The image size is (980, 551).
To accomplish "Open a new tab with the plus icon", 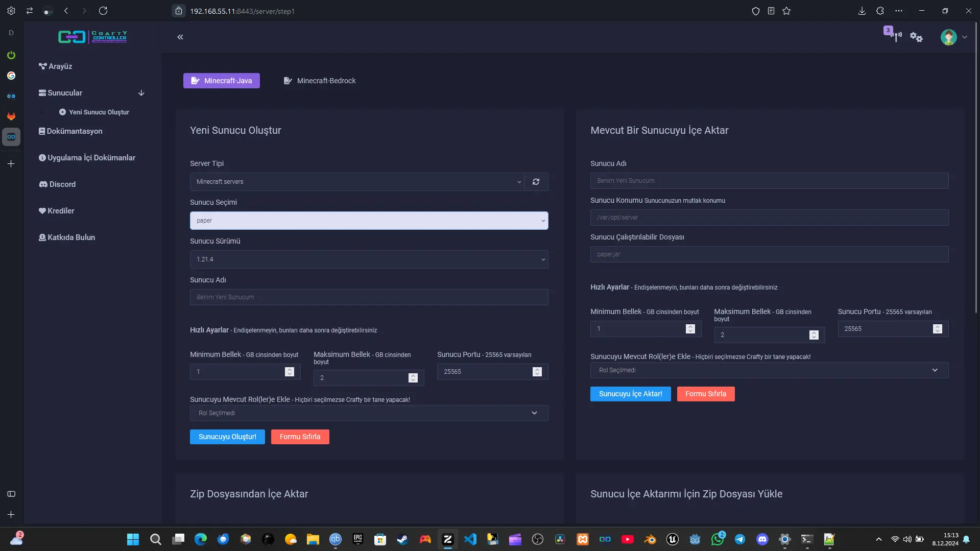I will tap(11, 164).
